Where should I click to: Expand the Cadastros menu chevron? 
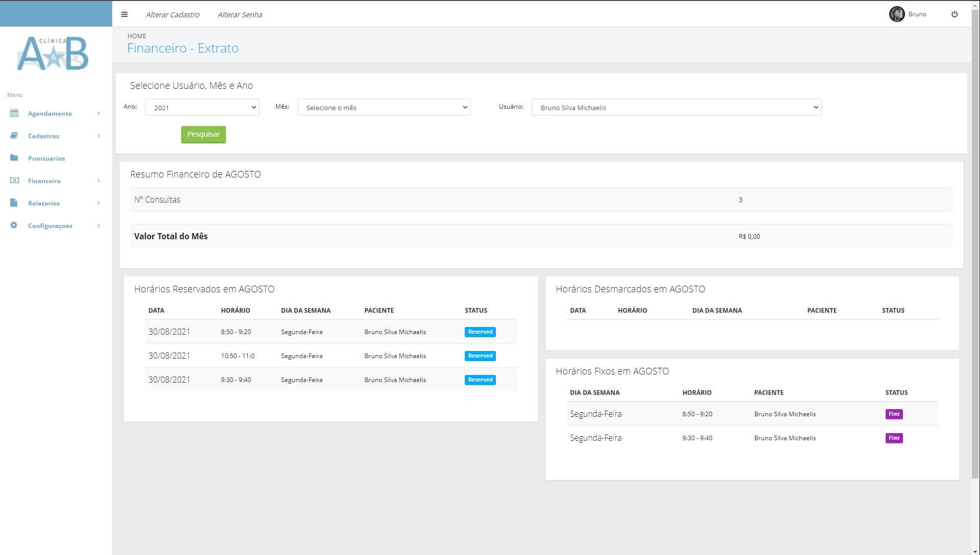pos(98,136)
